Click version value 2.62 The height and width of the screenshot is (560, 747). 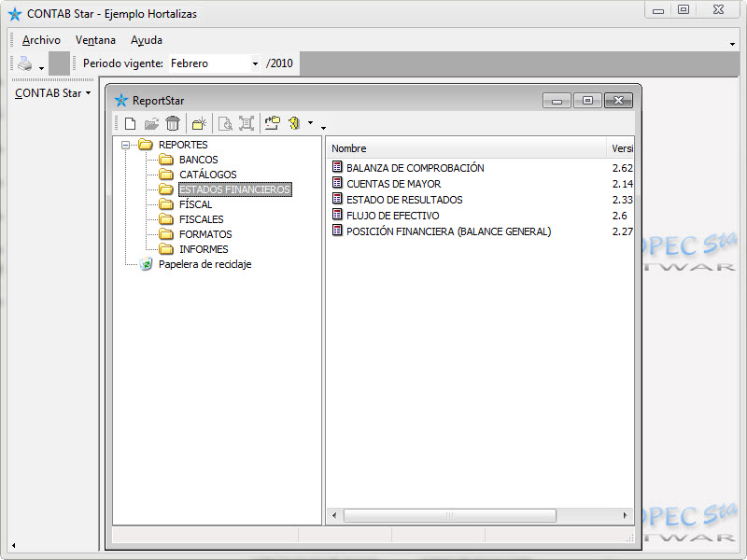click(622, 168)
